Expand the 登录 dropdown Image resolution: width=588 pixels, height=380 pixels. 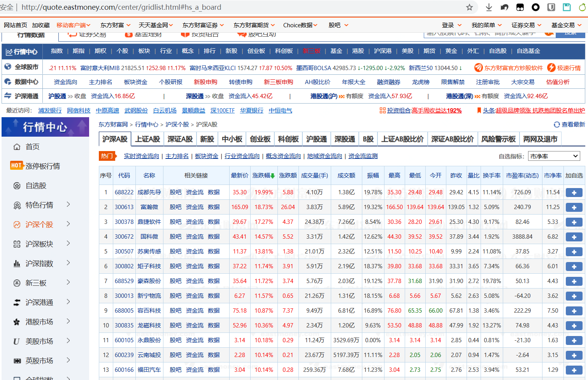[x=452, y=25]
